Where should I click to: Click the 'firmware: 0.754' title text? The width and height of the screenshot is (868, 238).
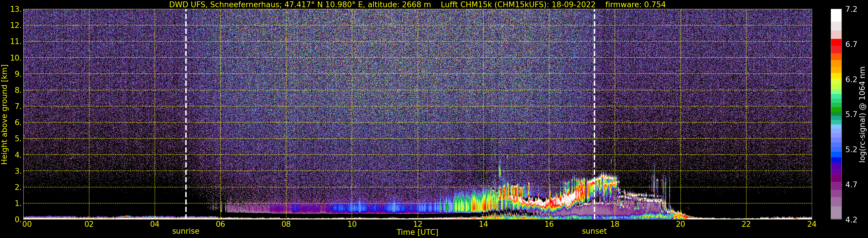click(635, 4)
